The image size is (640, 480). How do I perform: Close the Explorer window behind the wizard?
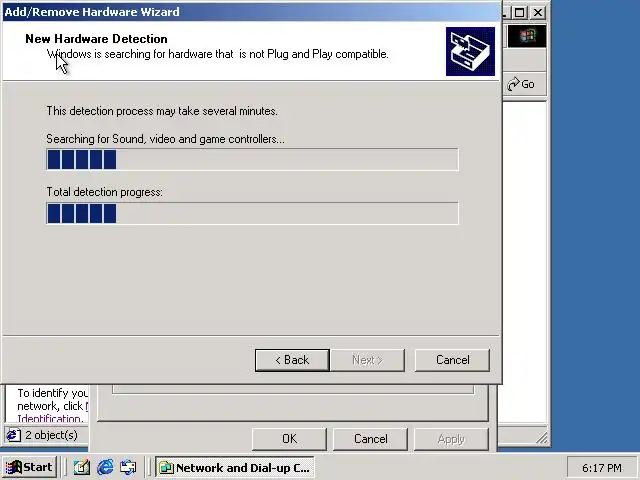pos(538,13)
